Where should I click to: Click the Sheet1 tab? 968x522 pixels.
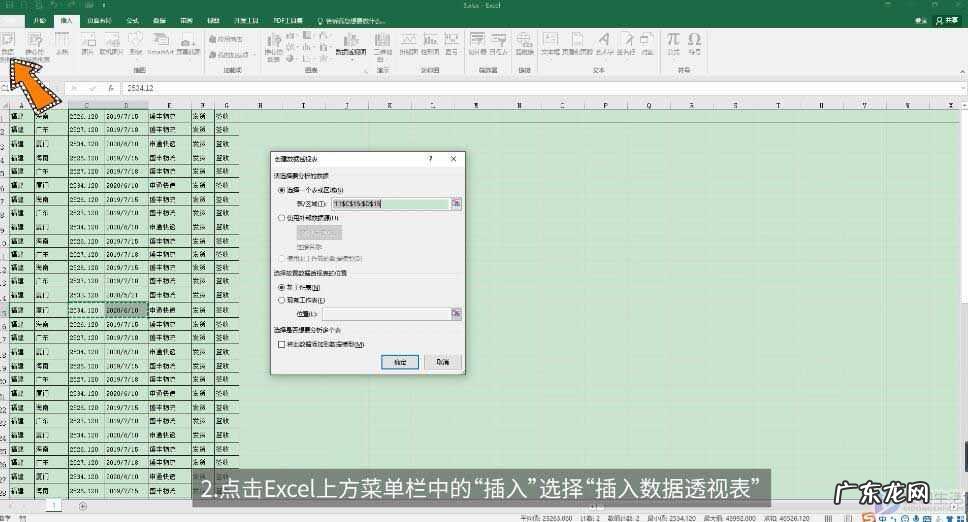[54, 505]
